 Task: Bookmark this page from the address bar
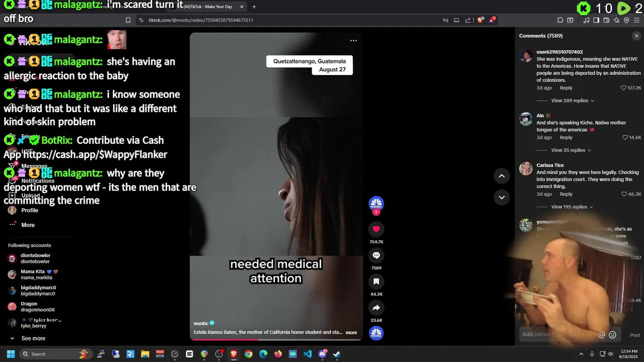pyautogui.click(x=128, y=20)
